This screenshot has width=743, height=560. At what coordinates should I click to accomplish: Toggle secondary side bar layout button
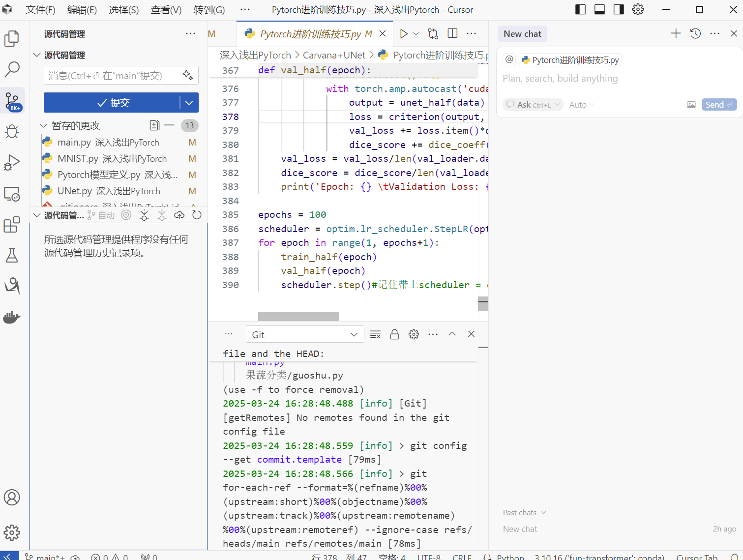click(x=619, y=9)
